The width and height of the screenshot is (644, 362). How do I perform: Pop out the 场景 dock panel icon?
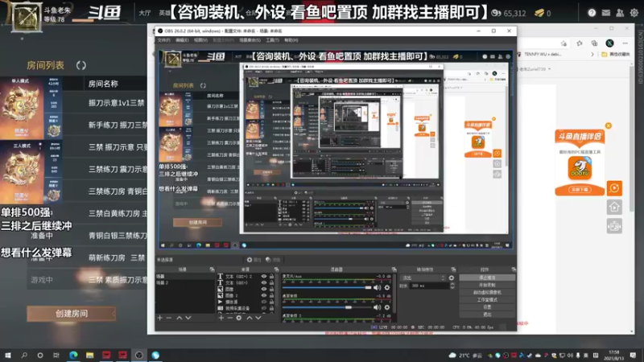tap(212, 269)
